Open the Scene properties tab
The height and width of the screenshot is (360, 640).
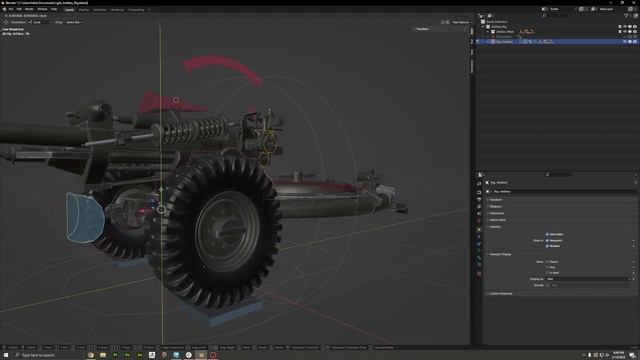[479, 213]
